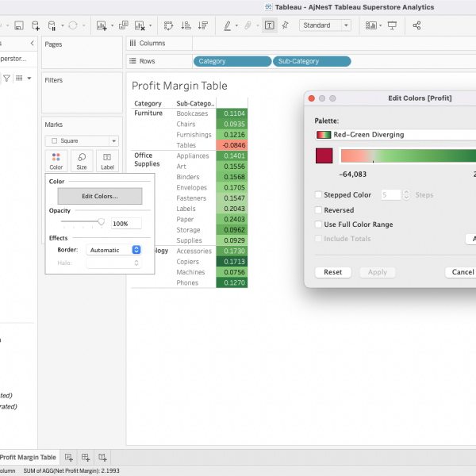476x476 pixels.
Task: Create a new dashboard using tab icon
Action: (86, 458)
